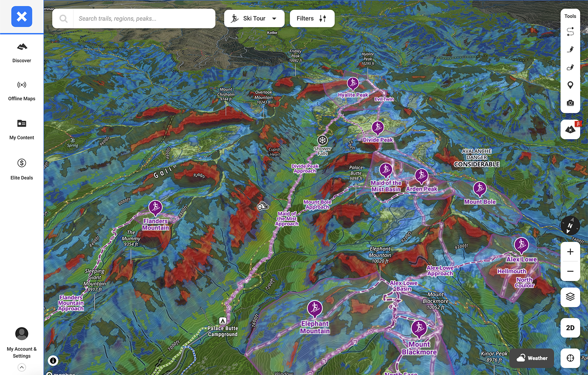Screen dimensions: 588x375
Task: Switch the map to 2D view
Action: 570,328
